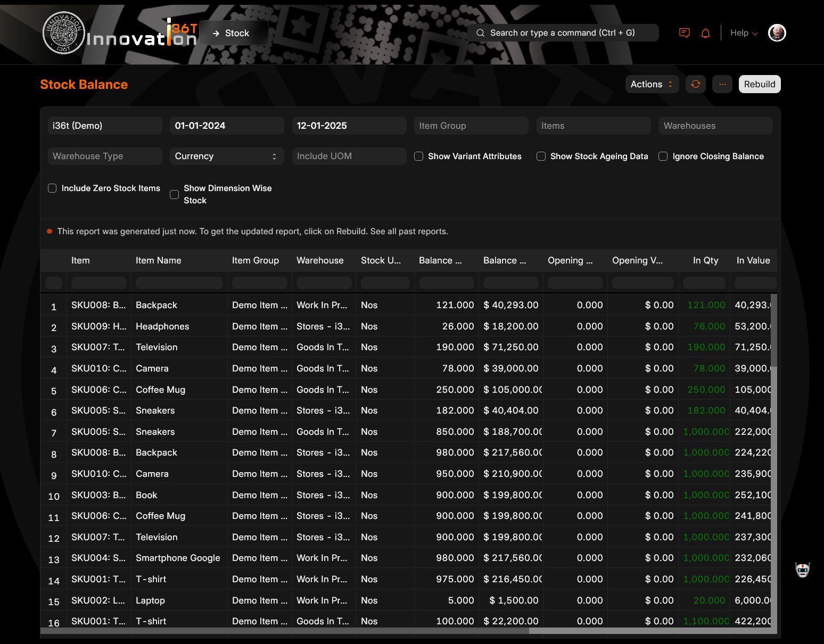This screenshot has width=824, height=644.
Task: Open the robot chatbot assistant icon
Action: [802, 570]
